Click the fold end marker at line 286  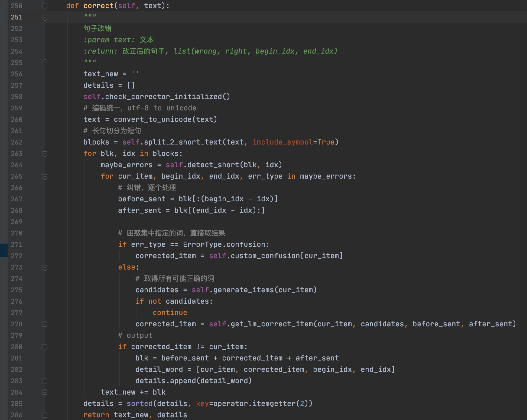(x=45, y=415)
